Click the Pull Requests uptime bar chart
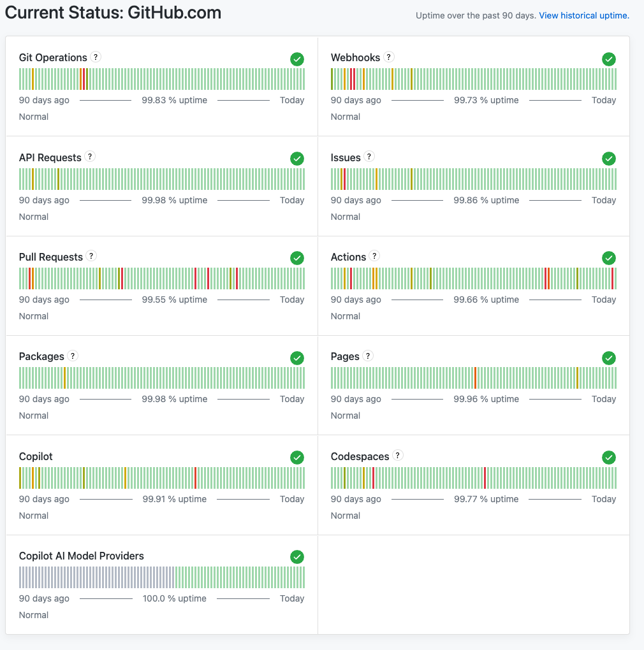The image size is (644, 650). 162,278
